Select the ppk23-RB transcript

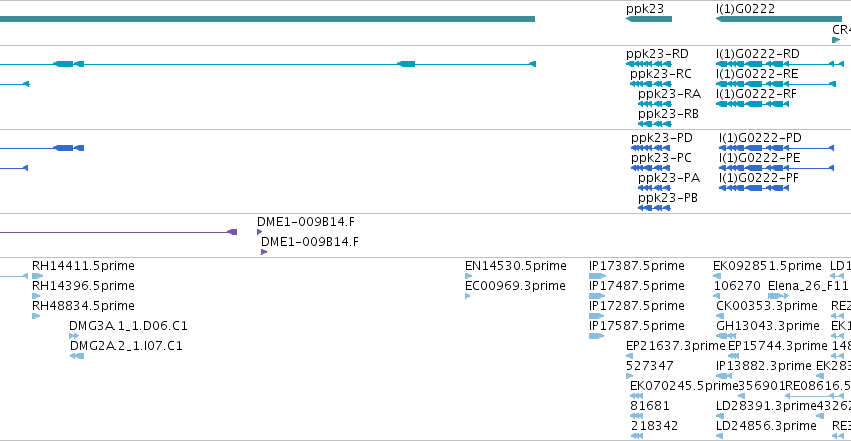coord(655,124)
